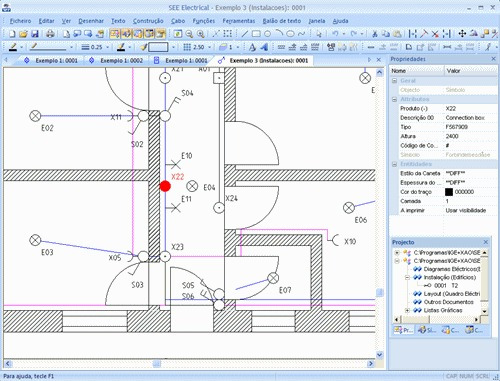Click the Undo arrow icon
This screenshot has height=381, width=500.
click(x=335, y=34)
